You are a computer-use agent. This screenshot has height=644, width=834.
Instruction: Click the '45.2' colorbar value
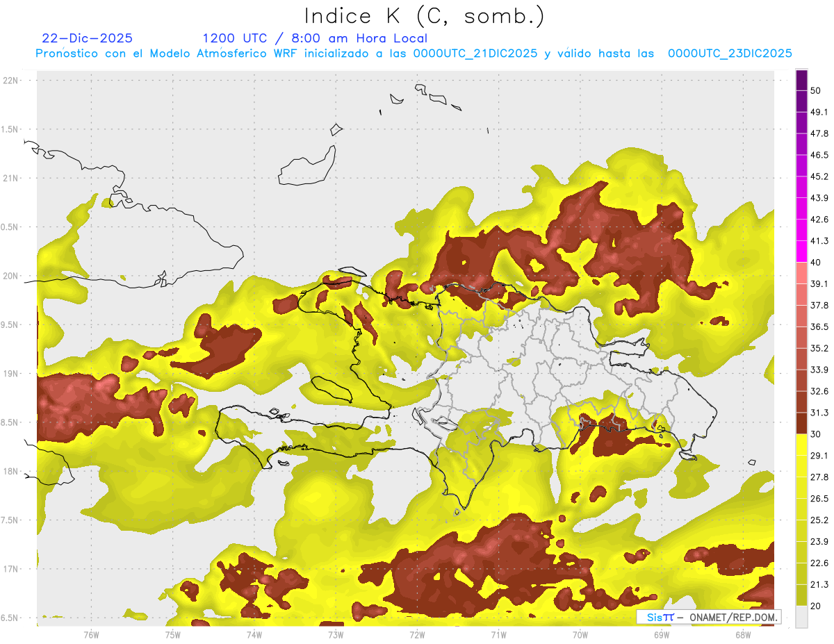[819, 176]
